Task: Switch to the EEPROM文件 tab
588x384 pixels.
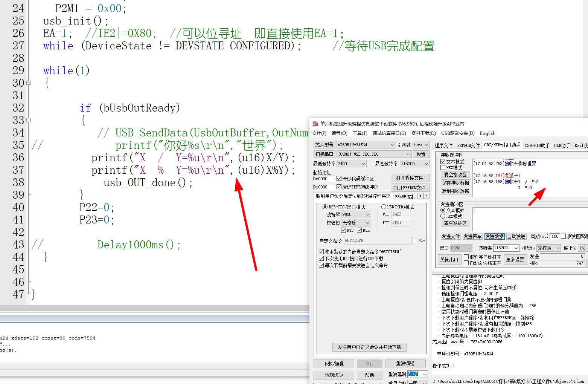Action: pyautogui.click(x=468, y=145)
